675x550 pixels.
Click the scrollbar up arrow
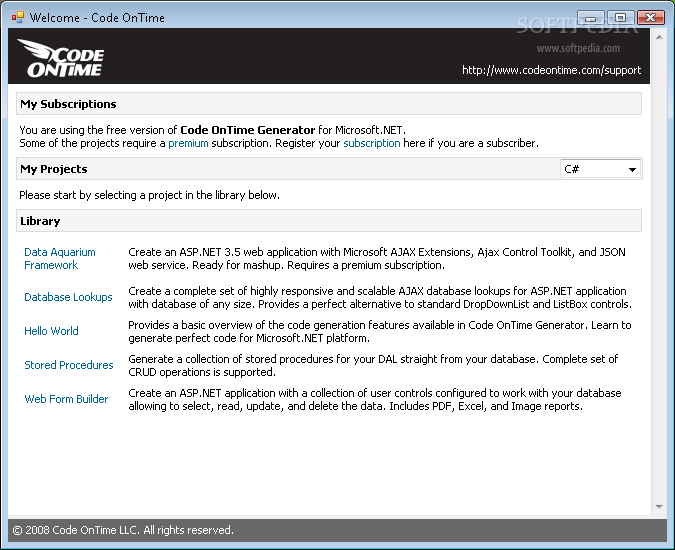[x=659, y=37]
